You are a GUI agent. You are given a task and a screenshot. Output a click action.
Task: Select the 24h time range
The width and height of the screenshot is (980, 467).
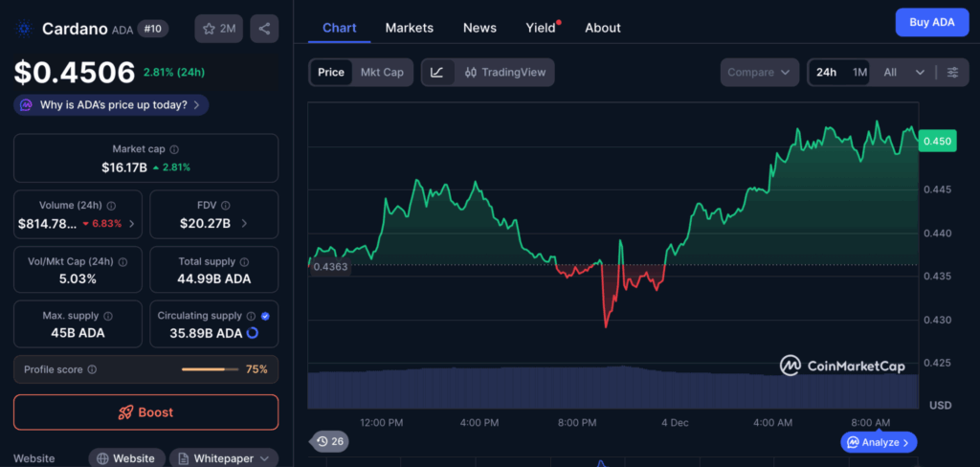826,73
